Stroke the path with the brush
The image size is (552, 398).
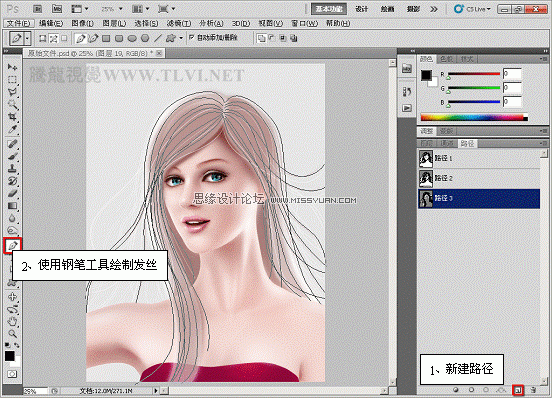pyautogui.click(x=471, y=390)
